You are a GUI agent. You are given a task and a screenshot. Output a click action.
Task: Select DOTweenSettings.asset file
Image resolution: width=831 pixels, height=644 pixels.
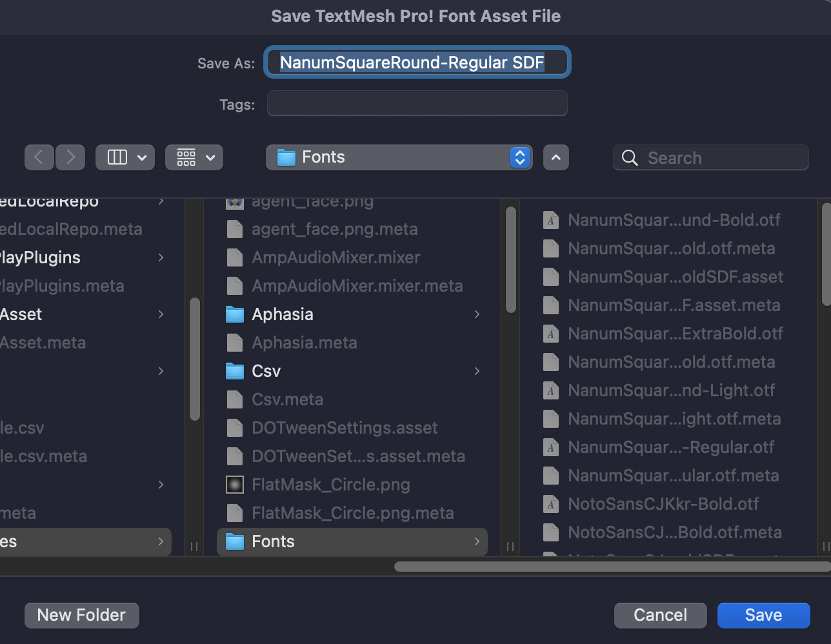pyautogui.click(x=352, y=428)
